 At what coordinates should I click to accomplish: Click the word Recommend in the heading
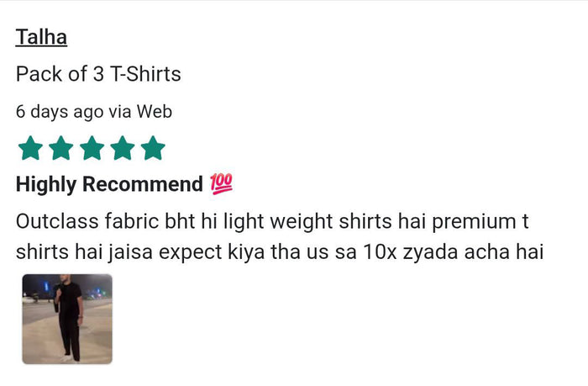point(143,184)
